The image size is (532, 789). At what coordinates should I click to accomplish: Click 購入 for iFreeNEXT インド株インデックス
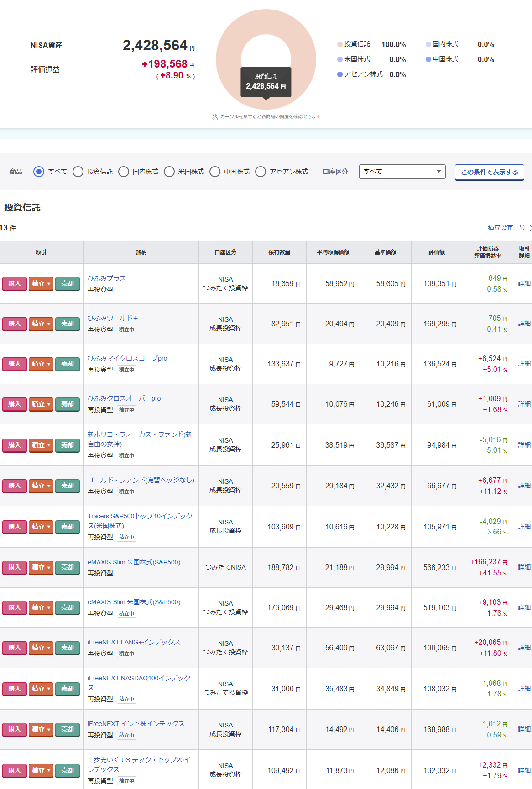[15, 730]
